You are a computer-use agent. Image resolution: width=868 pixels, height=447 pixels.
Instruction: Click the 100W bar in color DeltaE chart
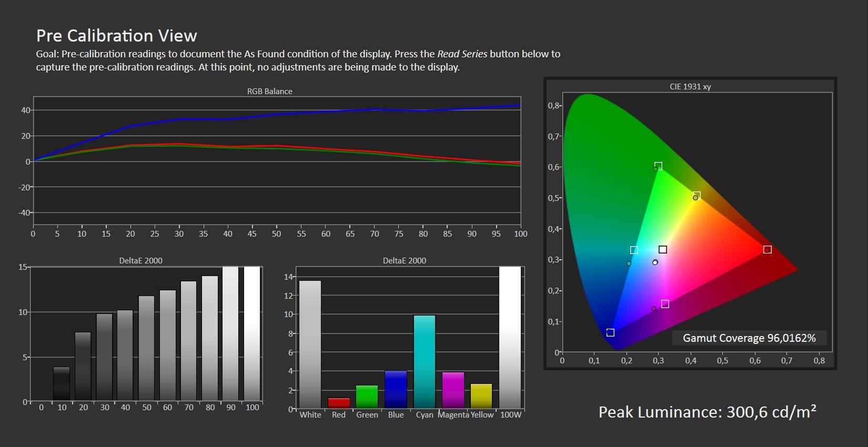click(510, 338)
